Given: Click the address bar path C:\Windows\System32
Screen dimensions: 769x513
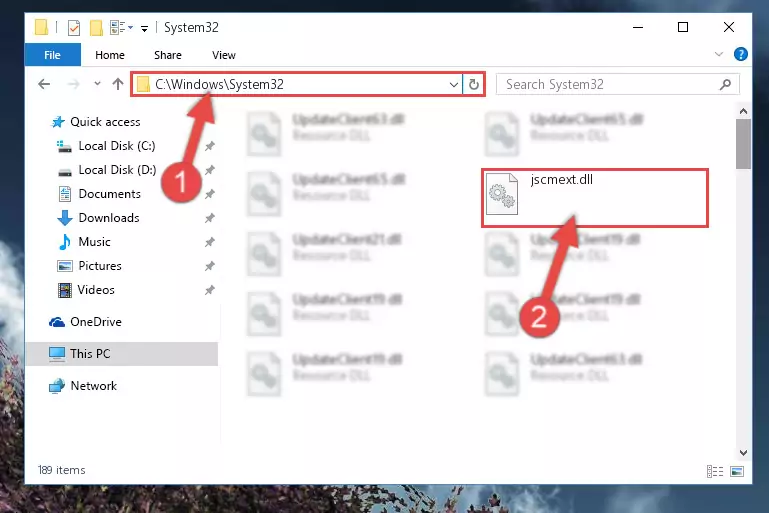Looking at the screenshot, I should click(219, 84).
